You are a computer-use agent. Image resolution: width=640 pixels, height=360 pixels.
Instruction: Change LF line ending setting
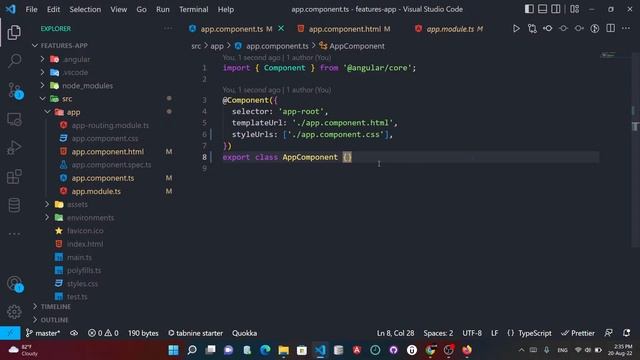tap(494, 333)
